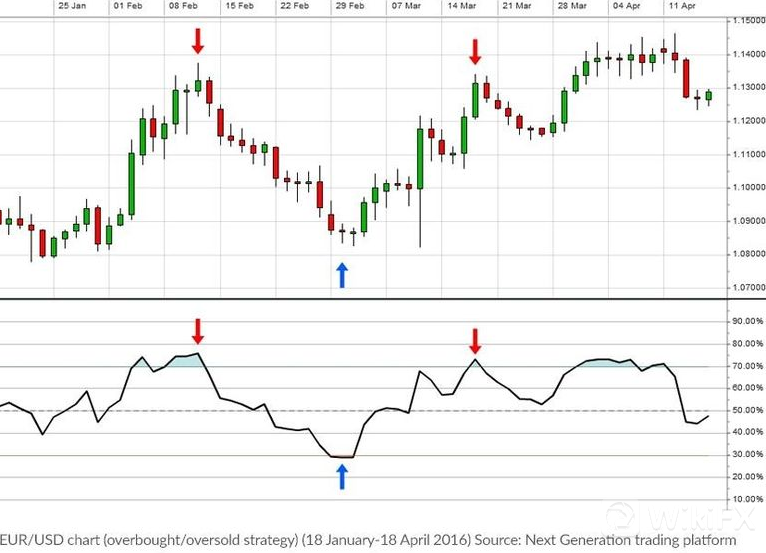The image size is (766, 553).
Task: Click the red arrow above the 08 Feb price peak
Action: tap(198, 41)
